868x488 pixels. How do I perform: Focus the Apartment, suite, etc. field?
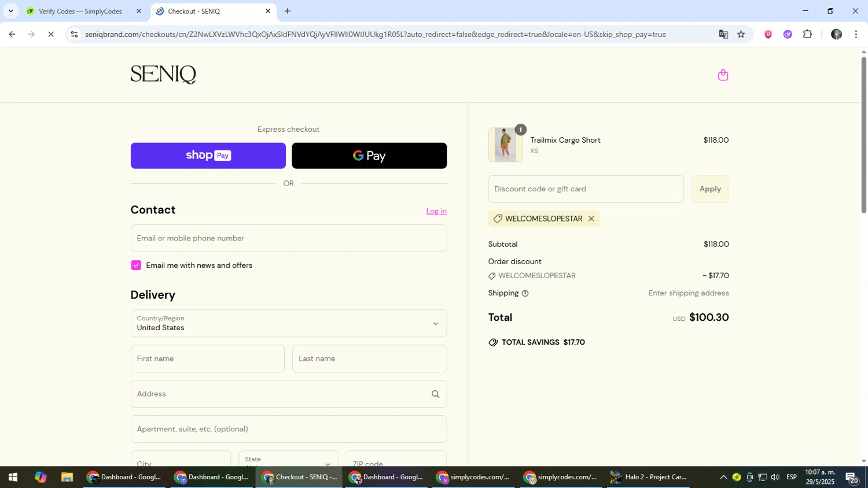[x=289, y=429]
